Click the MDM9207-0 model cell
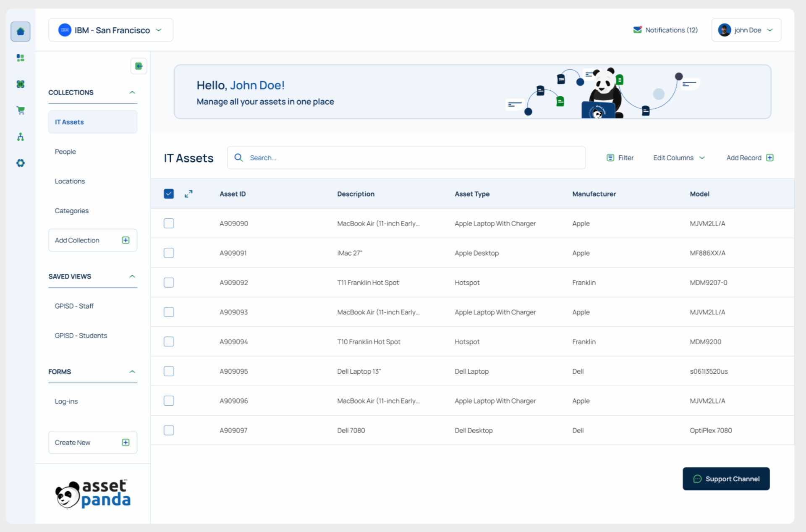806x532 pixels. point(709,283)
